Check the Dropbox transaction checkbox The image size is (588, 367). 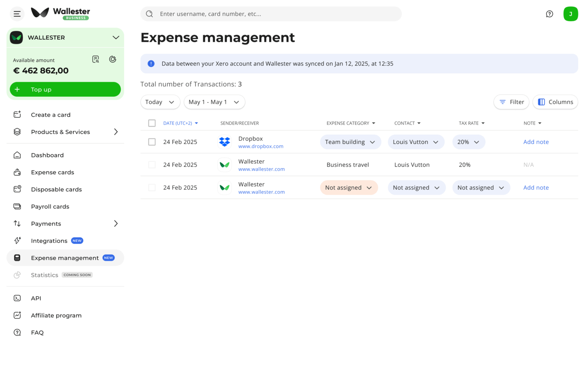click(152, 142)
